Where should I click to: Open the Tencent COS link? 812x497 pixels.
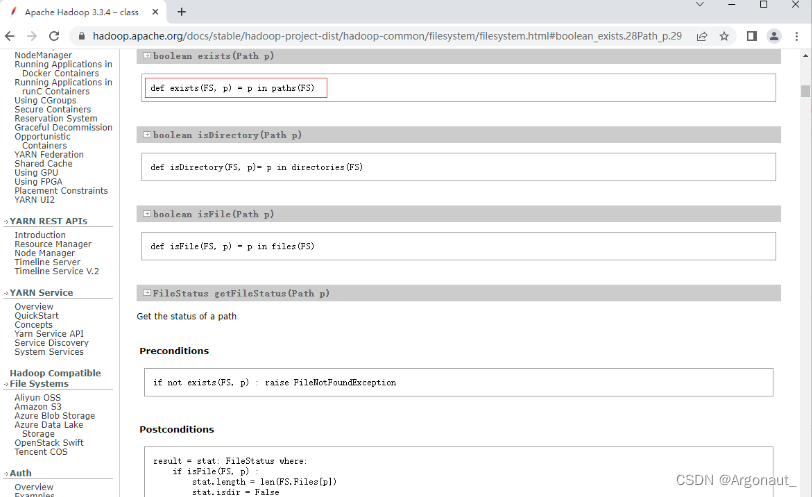pyautogui.click(x=41, y=452)
